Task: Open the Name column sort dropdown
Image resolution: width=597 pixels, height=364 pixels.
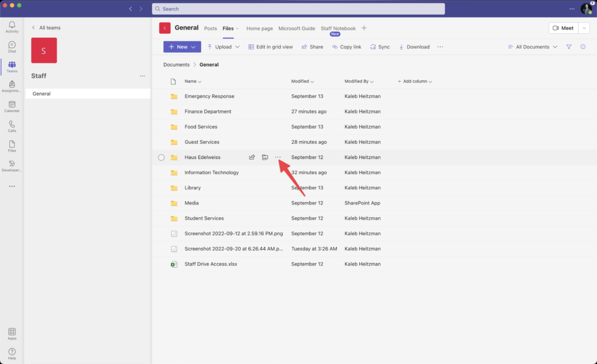Action: (x=193, y=82)
